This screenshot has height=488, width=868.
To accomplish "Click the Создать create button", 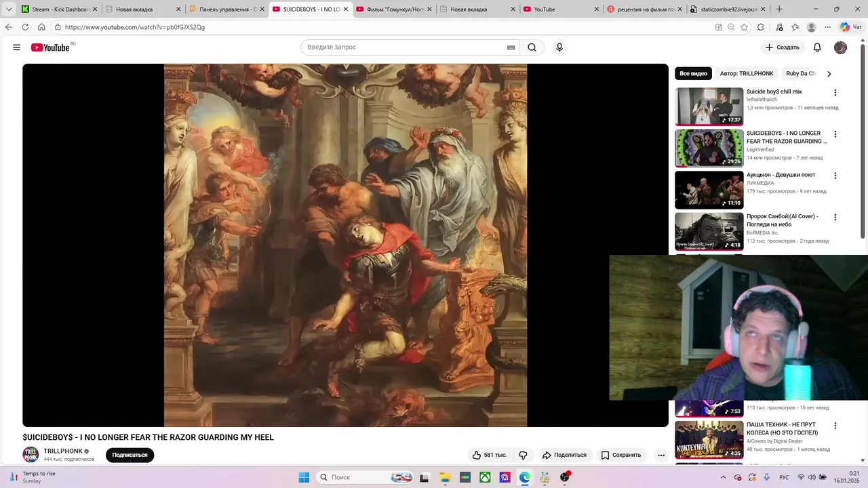I will [x=783, y=47].
